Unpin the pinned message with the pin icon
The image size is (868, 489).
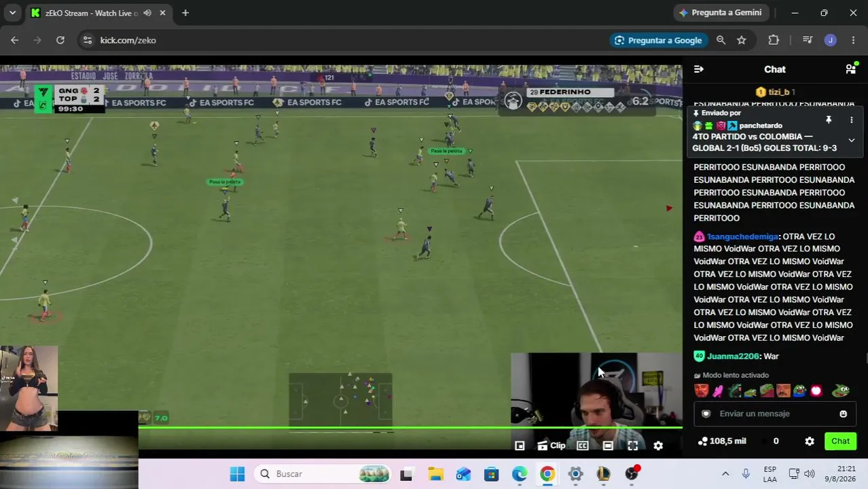click(x=829, y=120)
